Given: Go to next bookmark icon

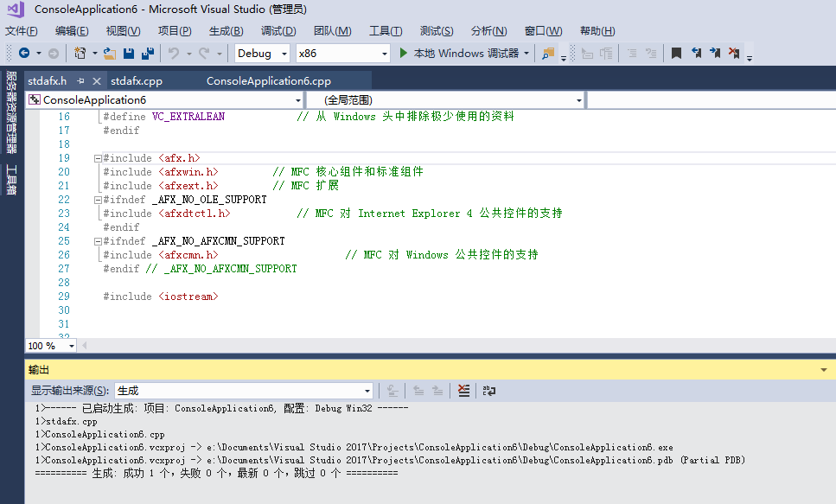Looking at the screenshot, I should click(x=715, y=53).
